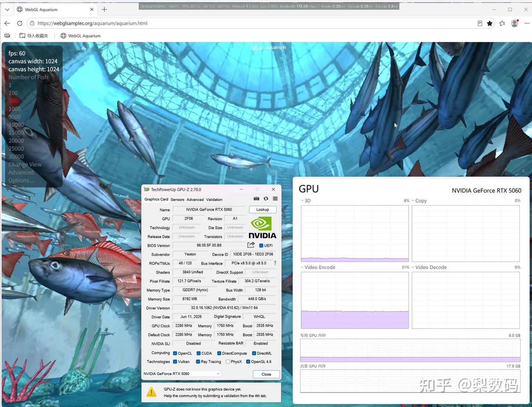Click the Close button in GPU-Z
This screenshot has width=532, height=407.
point(266,374)
